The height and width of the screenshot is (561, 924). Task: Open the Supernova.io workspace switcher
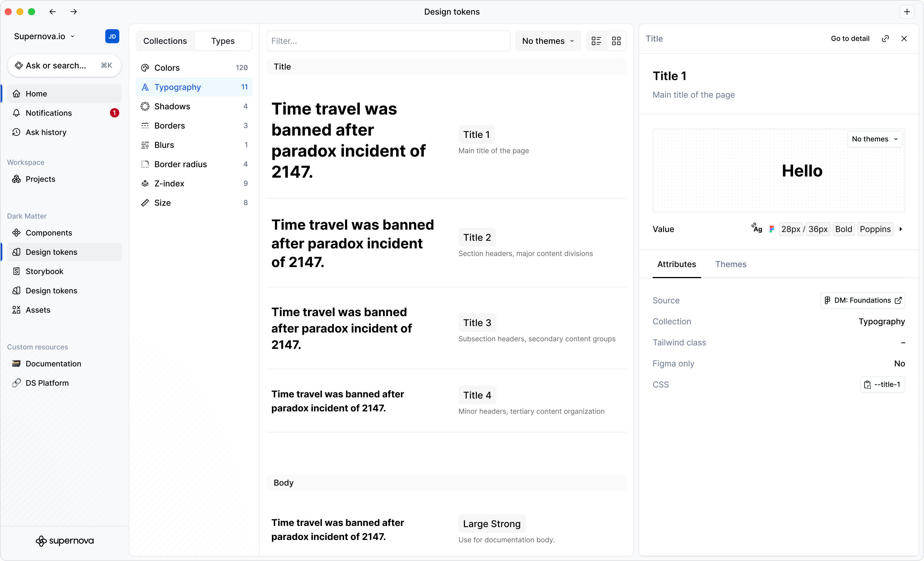44,36
